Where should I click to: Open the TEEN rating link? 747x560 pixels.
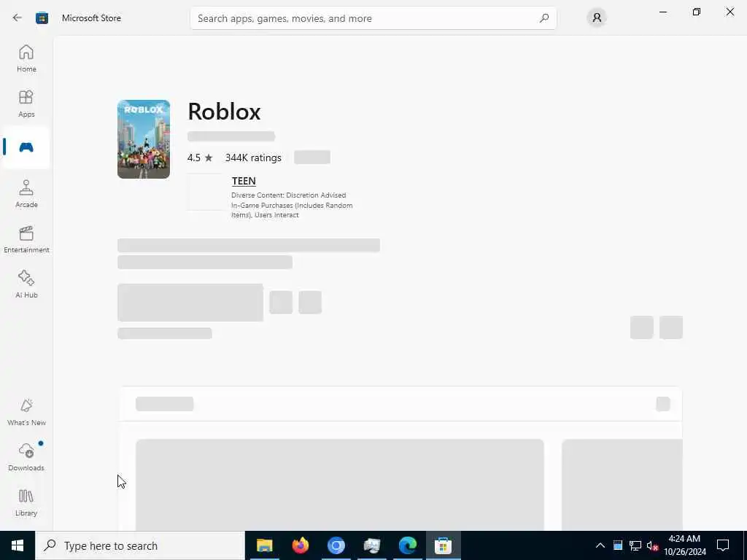[244, 181]
